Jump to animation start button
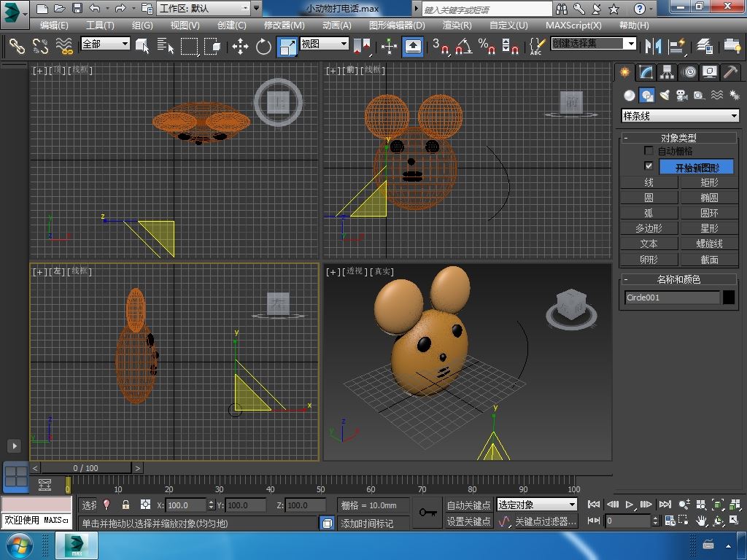Viewport: 747px width, 560px height. 594,504
